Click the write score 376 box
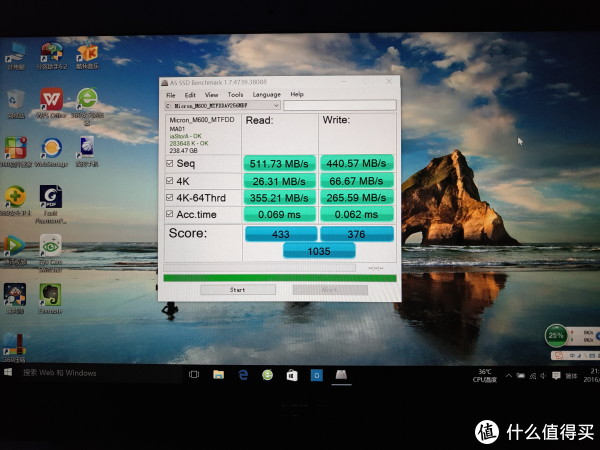Viewport: 600px width, 450px height. tap(357, 234)
